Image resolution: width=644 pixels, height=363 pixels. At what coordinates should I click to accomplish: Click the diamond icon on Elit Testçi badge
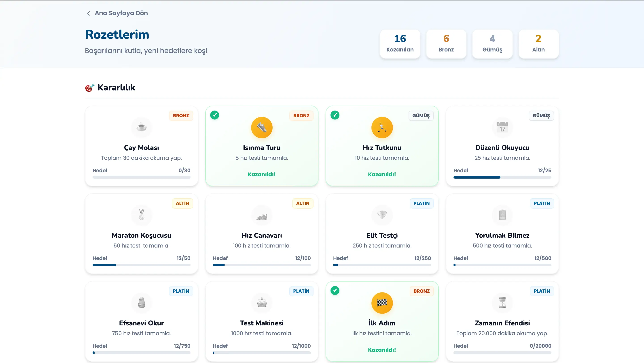pos(382,215)
